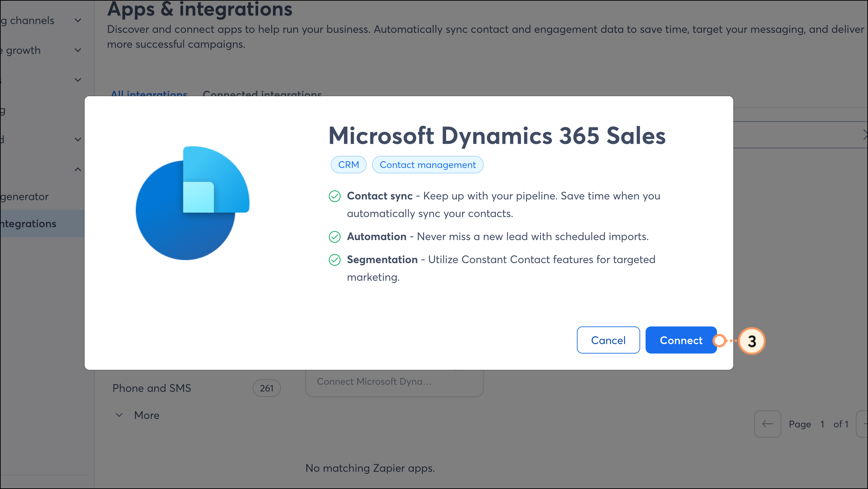Click the CRM tag
Viewport: 868px width, 489px height.
click(x=348, y=165)
